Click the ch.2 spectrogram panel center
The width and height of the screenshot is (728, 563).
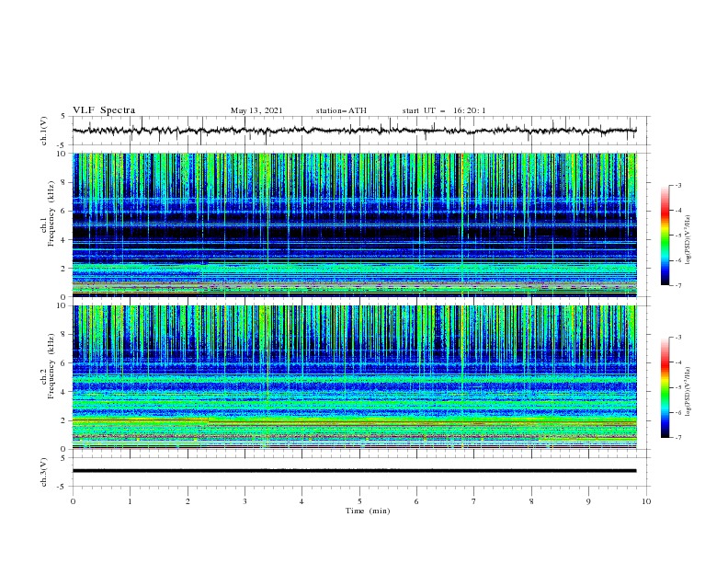pos(354,377)
